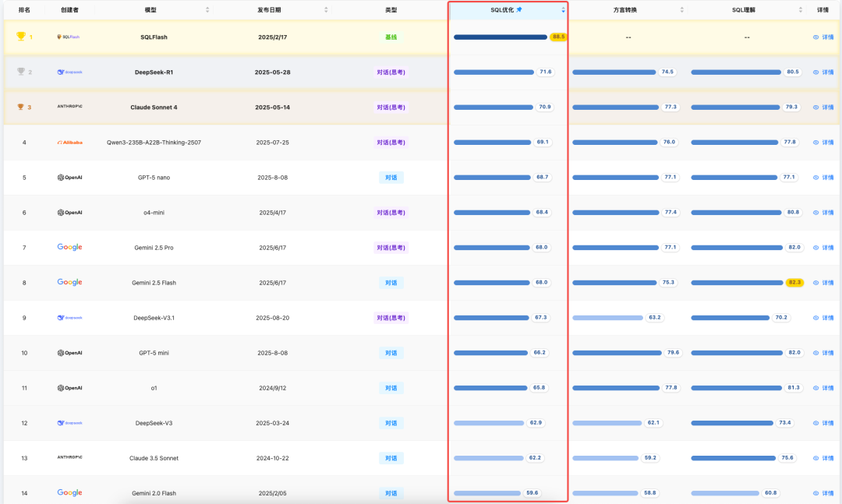This screenshot has height=504, width=842.
Task: Click the model name Claude Sonnet 4
Action: click(154, 107)
